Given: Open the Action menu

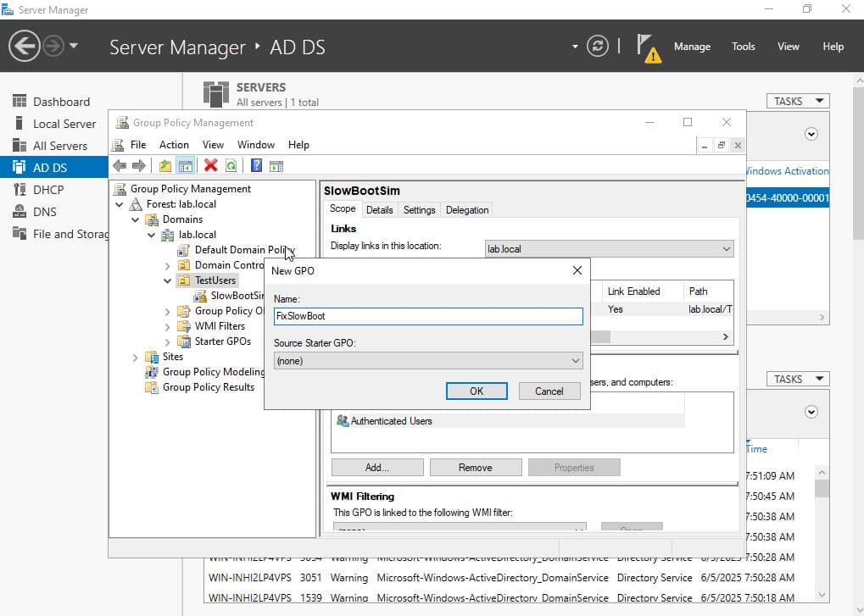Looking at the screenshot, I should coord(174,145).
